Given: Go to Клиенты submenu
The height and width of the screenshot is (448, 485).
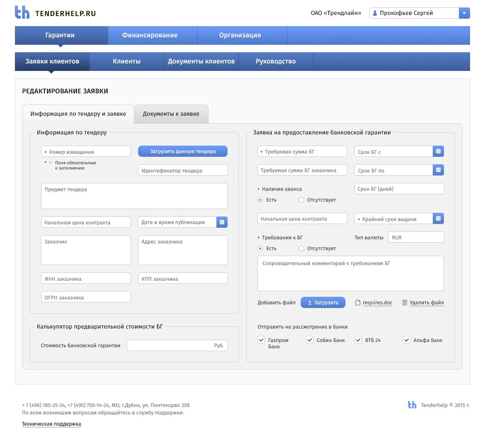Looking at the screenshot, I should (127, 62).
